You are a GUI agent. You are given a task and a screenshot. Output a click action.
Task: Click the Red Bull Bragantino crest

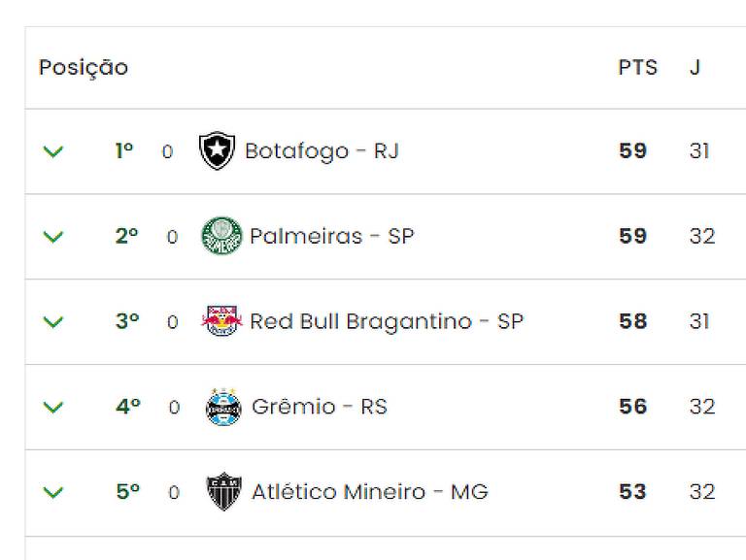pyautogui.click(x=221, y=321)
